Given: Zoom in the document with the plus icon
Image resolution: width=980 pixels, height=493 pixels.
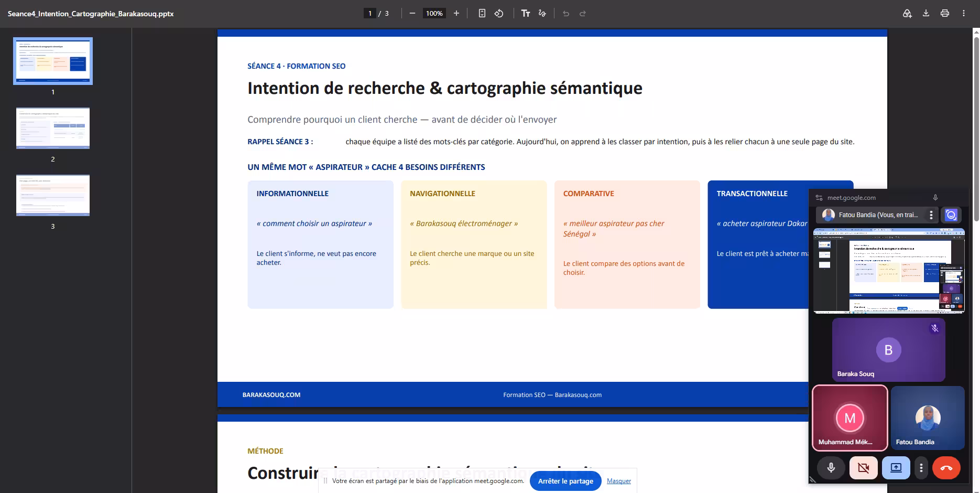Looking at the screenshot, I should coord(456,14).
